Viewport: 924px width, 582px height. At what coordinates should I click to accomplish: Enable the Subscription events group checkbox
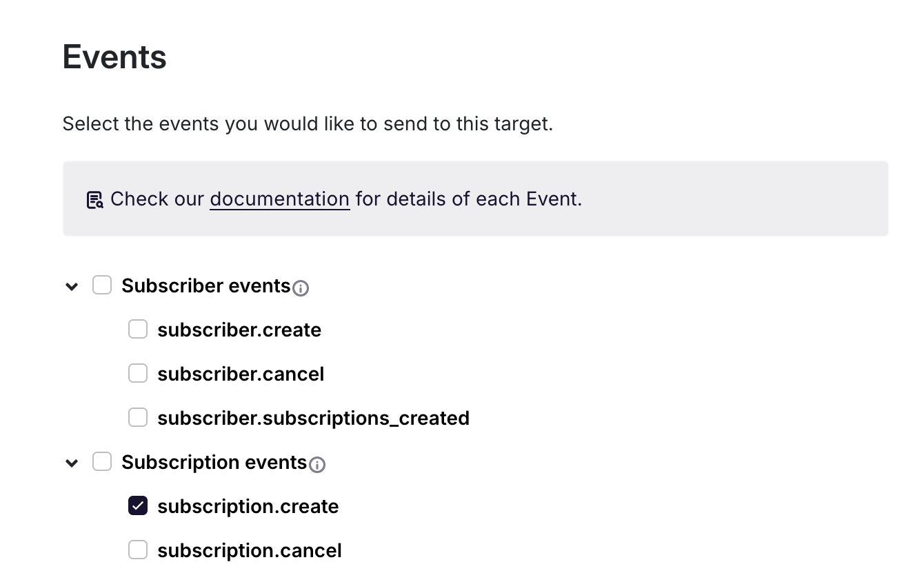click(102, 461)
